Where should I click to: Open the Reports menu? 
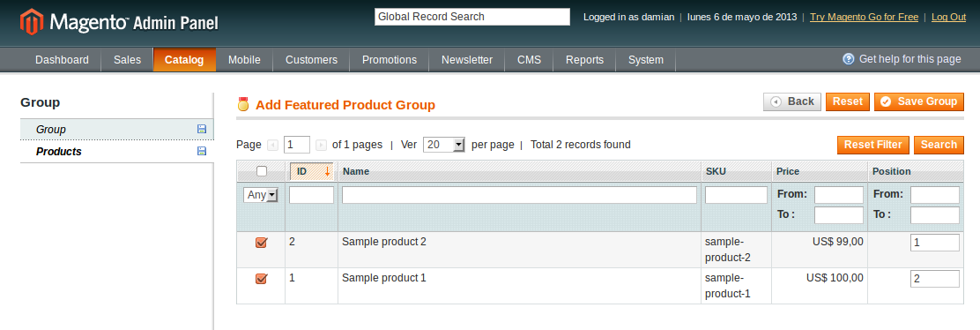pyautogui.click(x=584, y=60)
